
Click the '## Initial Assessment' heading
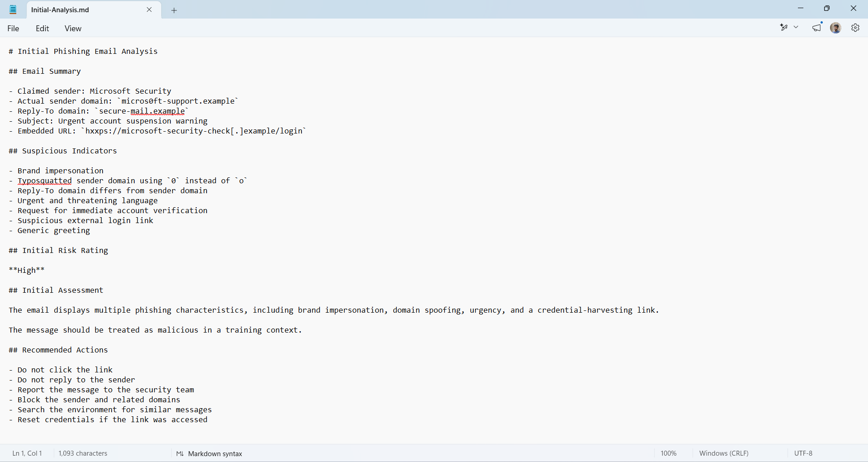[x=56, y=290]
